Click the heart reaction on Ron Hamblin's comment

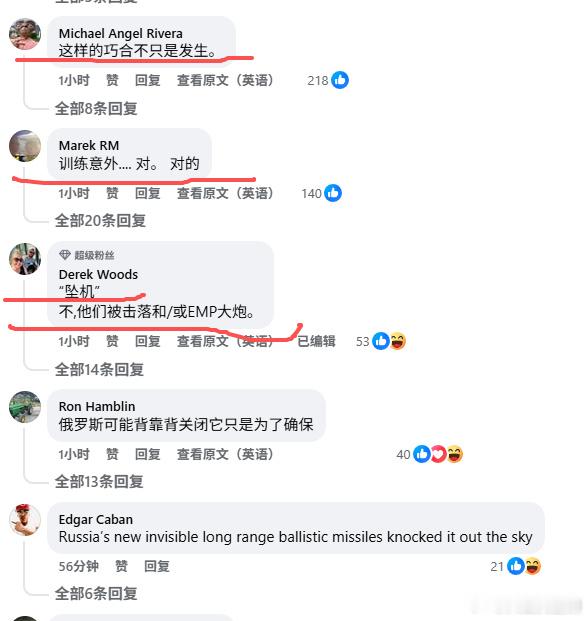tap(438, 454)
